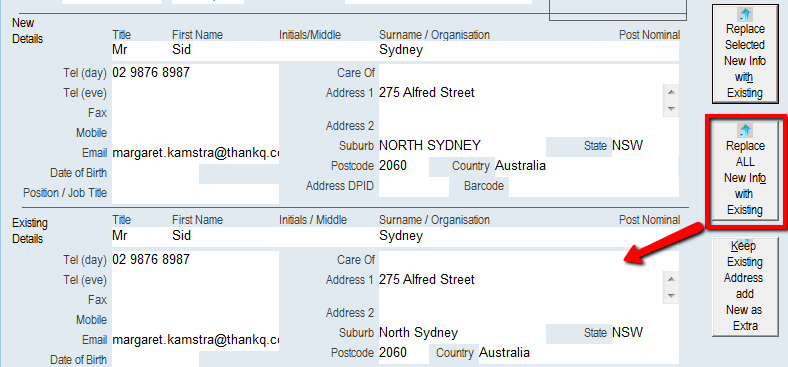Image resolution: width=788 pixels, height=367 pixels.
Task: Click Existing Details Tel (eve) field
Action: 195,280
